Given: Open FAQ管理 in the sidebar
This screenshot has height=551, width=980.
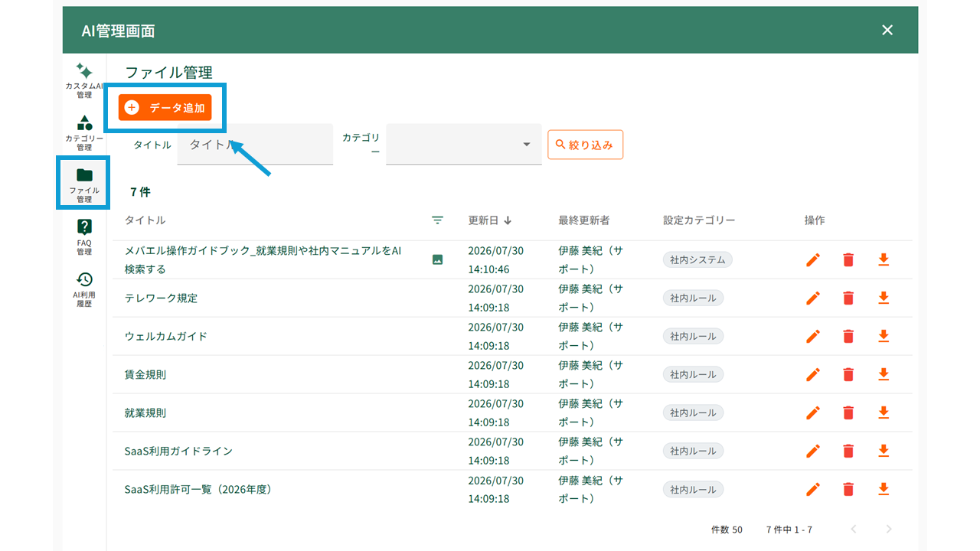Looking at the screenshot, I should point(84,236).
